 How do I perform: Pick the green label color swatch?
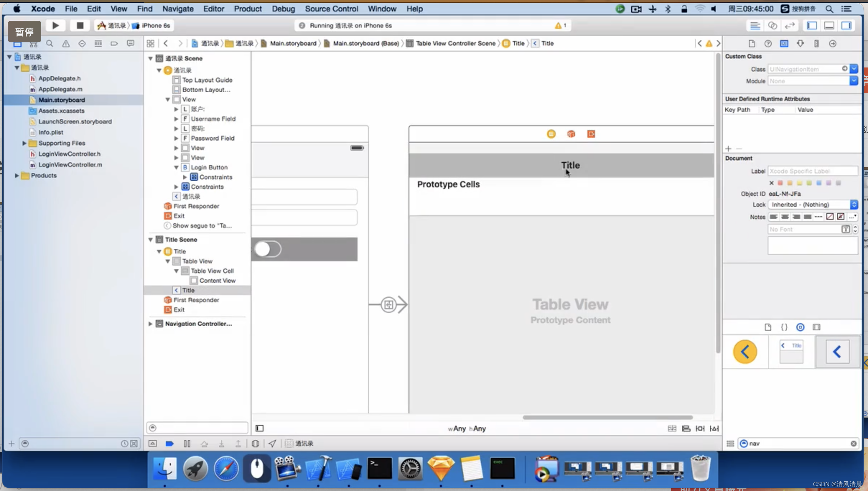[809, 183]
